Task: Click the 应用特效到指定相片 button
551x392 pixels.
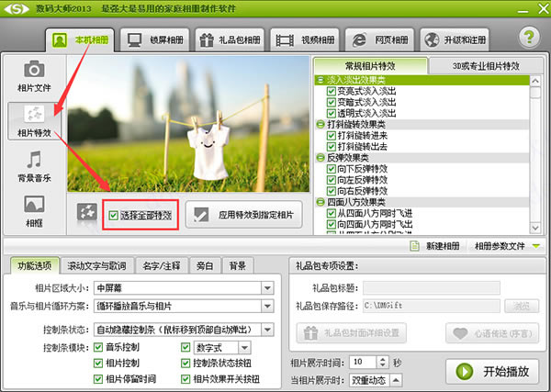Action: coord(243,215)
